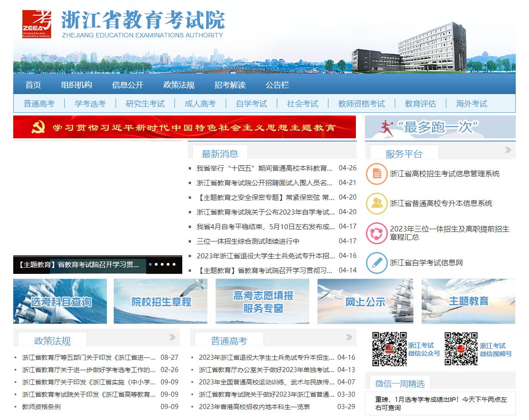Viewport: 529px width, 420px height.
Task: Go to 首页 in main navigation
Action: pos(33,85)
